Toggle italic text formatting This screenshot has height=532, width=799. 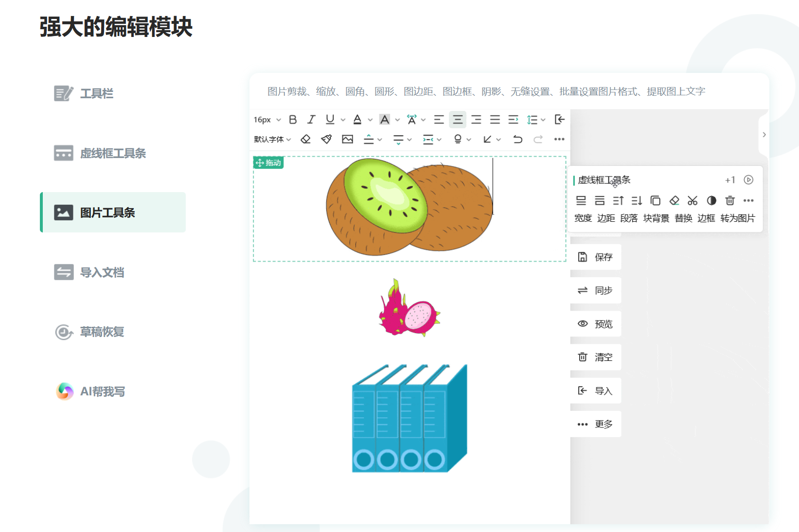[x=311, y=120]
